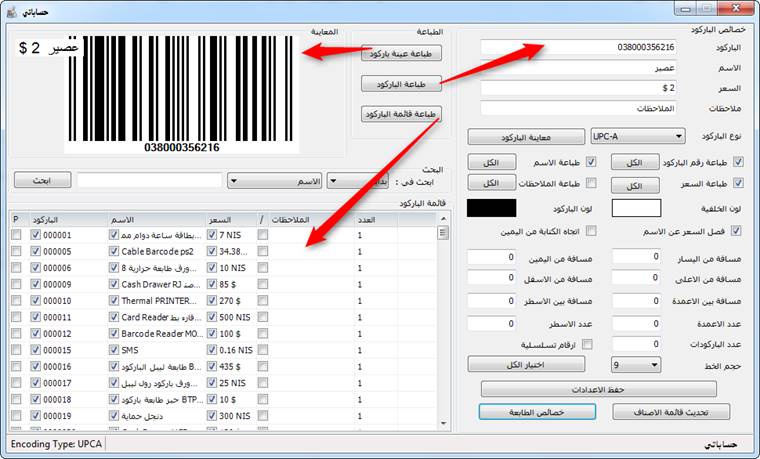Uncheck name checkbox for SMS row
The height and width of the screenshot is (459, 760).
point(113,349)
